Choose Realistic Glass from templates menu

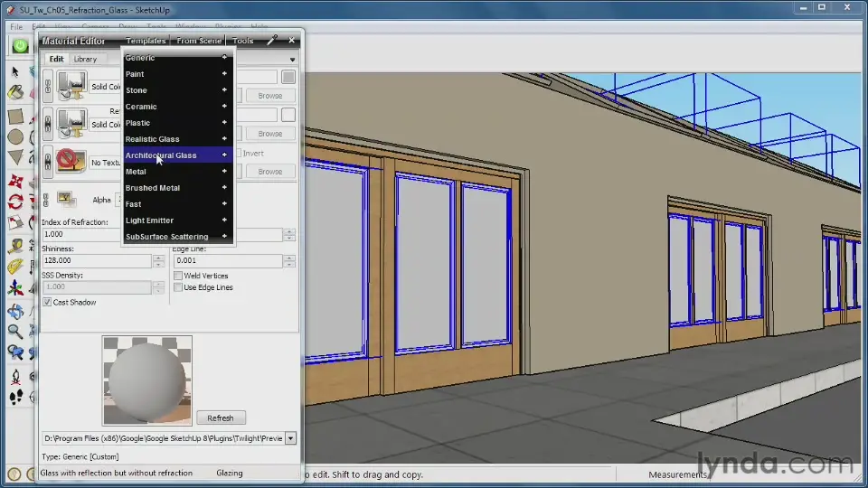point(178,139)
